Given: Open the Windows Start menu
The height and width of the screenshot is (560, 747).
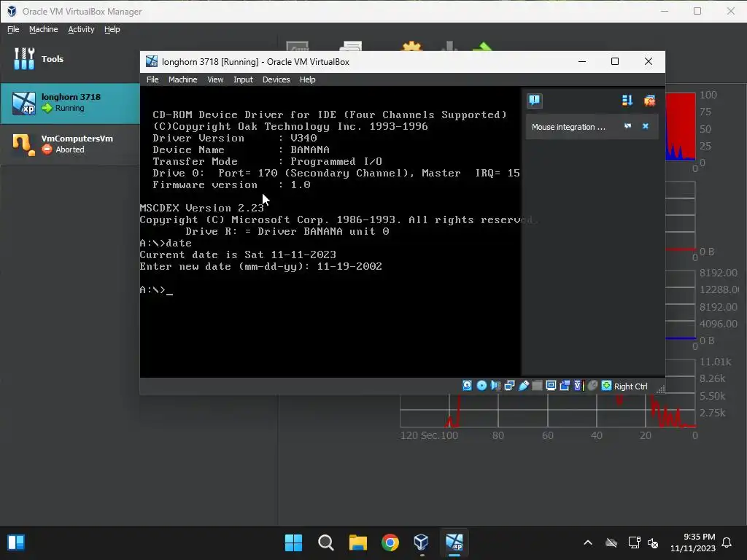Looking at the screenshot, I should coord(293,542).
